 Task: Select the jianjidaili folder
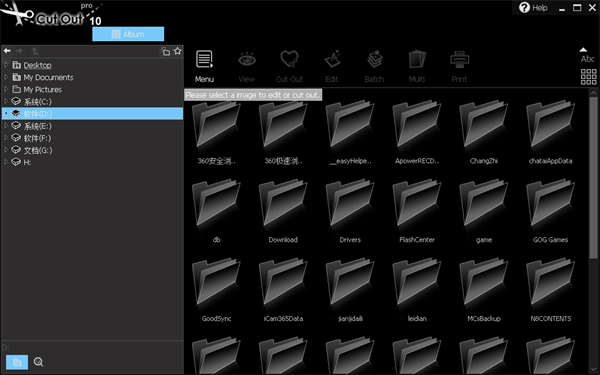(x=350, y=290)
